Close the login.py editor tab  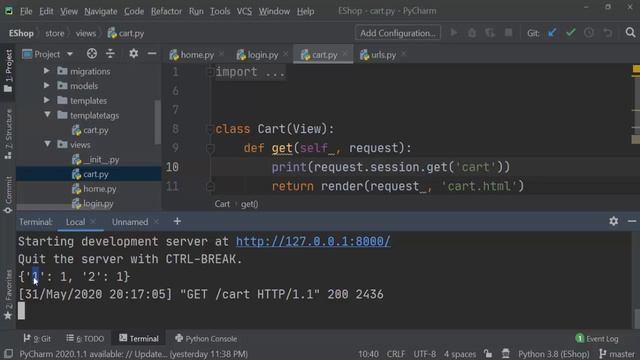point(285,54)
